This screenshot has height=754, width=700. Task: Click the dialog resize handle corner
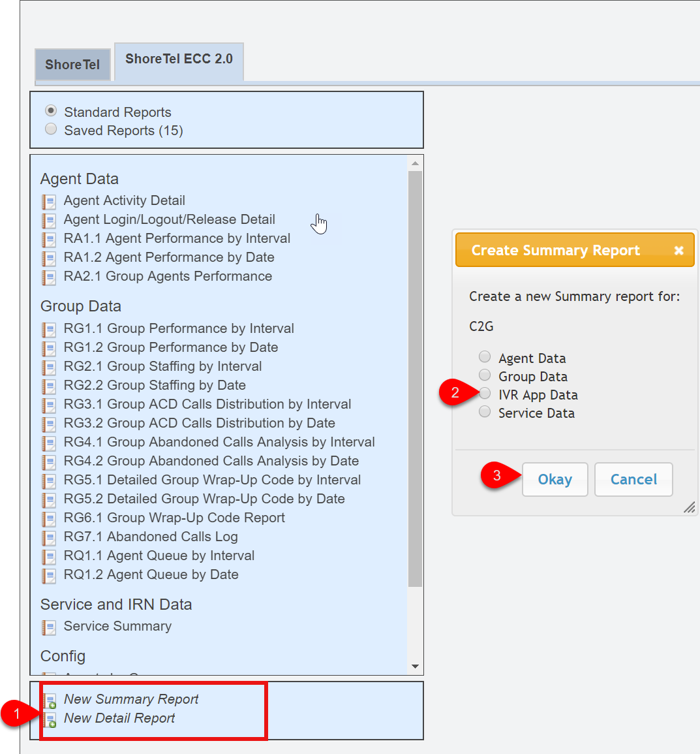pyautogui.click(x=690, y=507)
